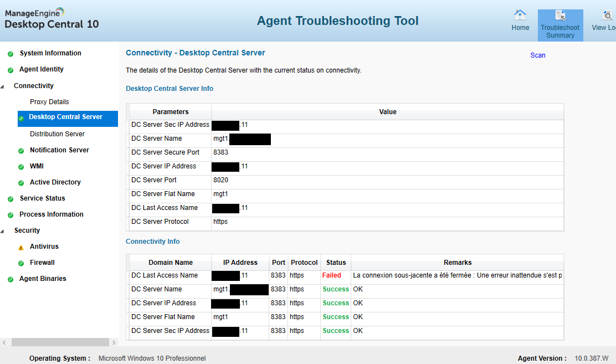
Task: Open Process Information section
Action: click(x=52, y=214)
